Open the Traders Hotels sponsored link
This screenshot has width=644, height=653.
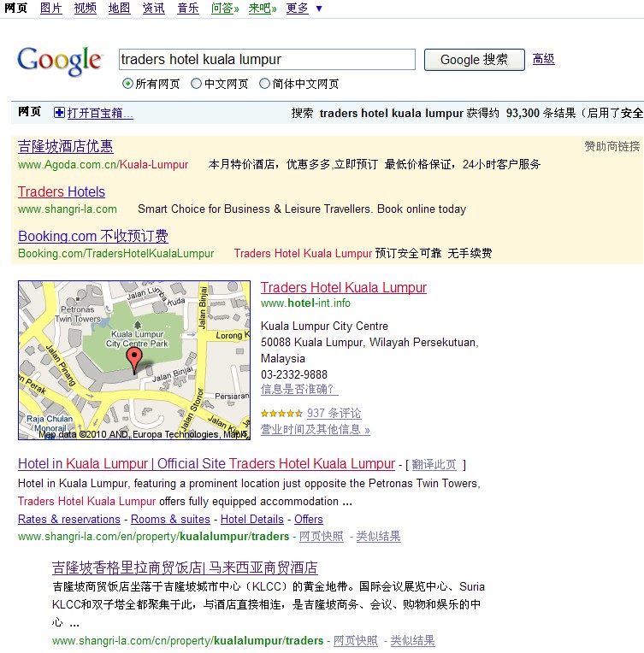point(62,191)
